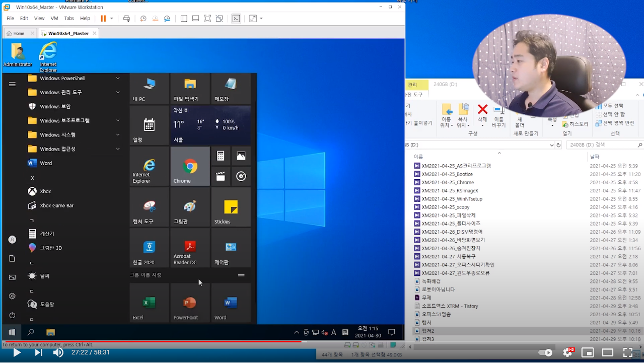This screenshot has width=644, height=363.
Task: Open the VMware View menu
Action: [39, 18]
